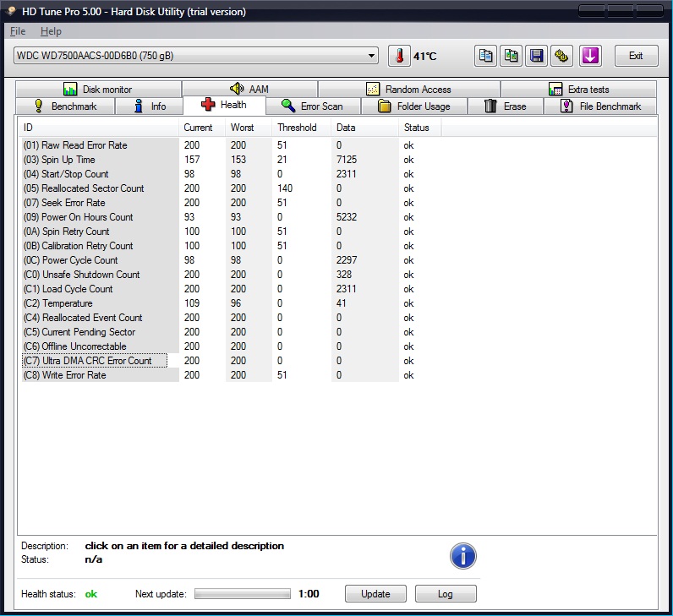The image size is (673, 616).
Task: Click the copy text to clipboard icon
Action: point(486,56)
